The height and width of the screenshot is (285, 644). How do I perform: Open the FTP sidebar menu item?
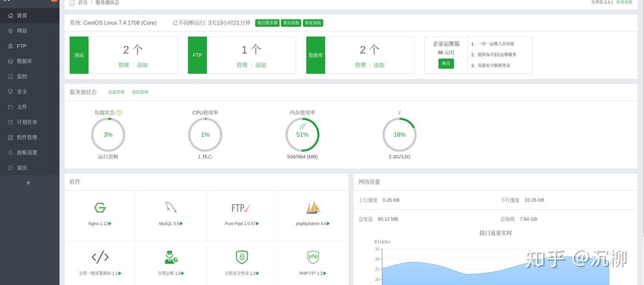[30, 46]
